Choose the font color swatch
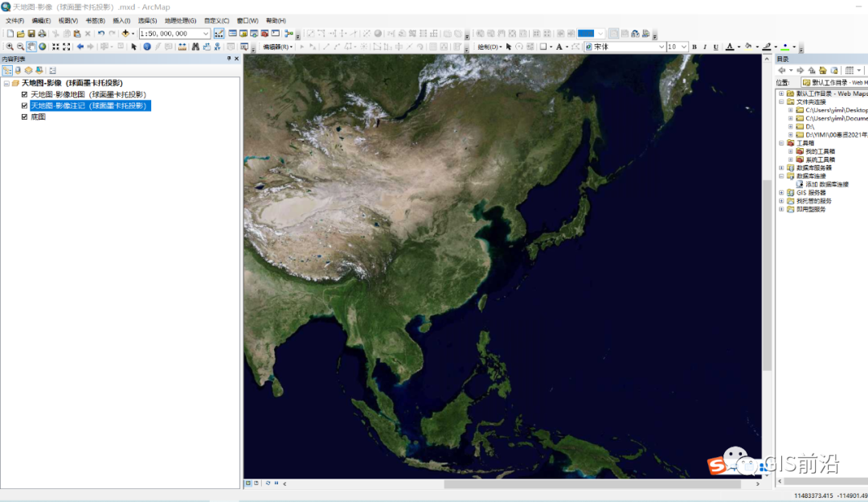 coord(730,47)
